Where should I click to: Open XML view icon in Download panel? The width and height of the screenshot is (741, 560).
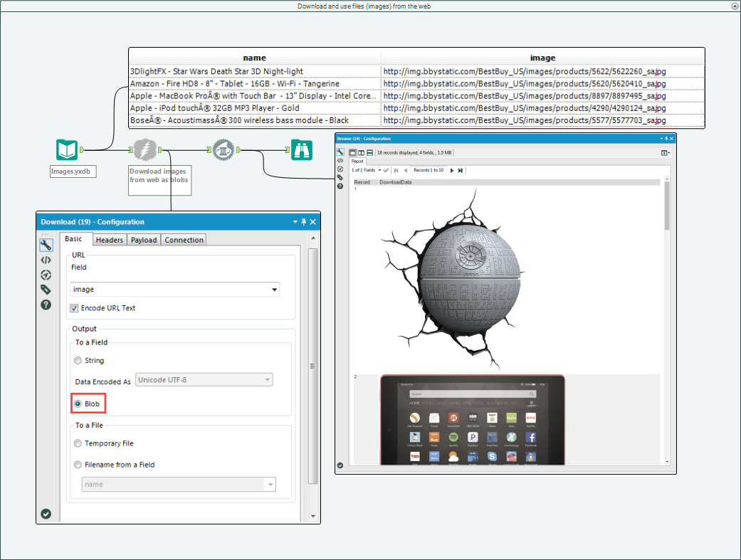pyautogui.click(x=46, y=260)
